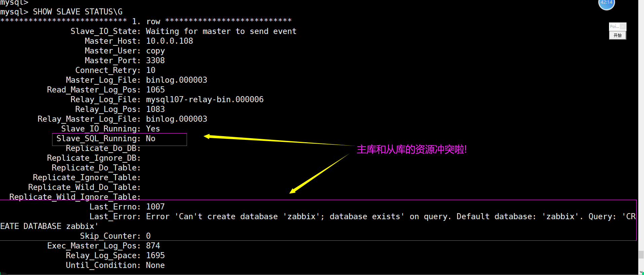Image resolution: width=644 pixels, height=275 pixels.
Task: Click the relay log file name mysql107-relay-bin.000006
Action: [x=204, y=100]
